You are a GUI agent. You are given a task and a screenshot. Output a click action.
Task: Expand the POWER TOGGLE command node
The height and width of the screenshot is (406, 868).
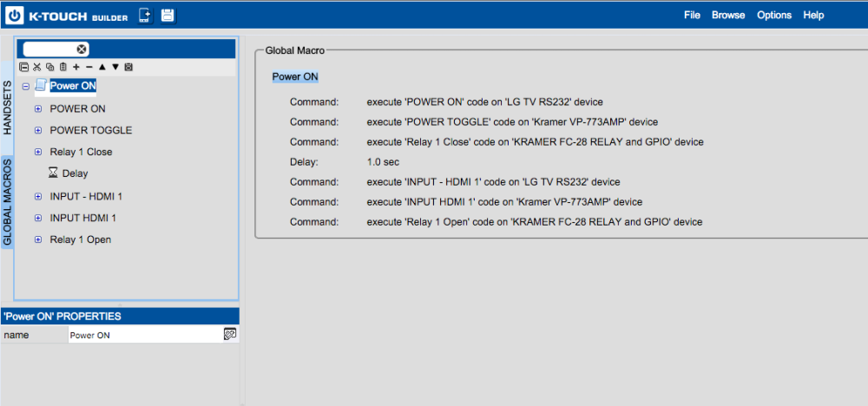click(x=38, y=130)
